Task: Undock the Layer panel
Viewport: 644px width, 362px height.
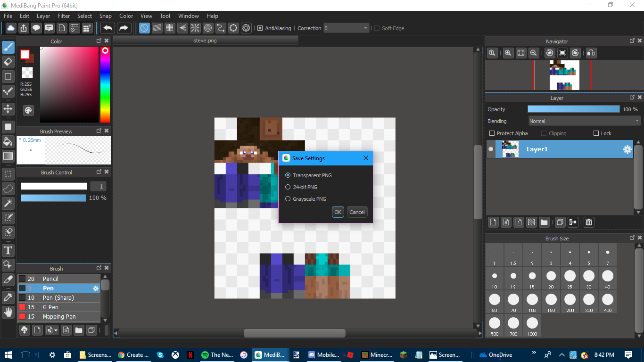Action: (632, 98)
